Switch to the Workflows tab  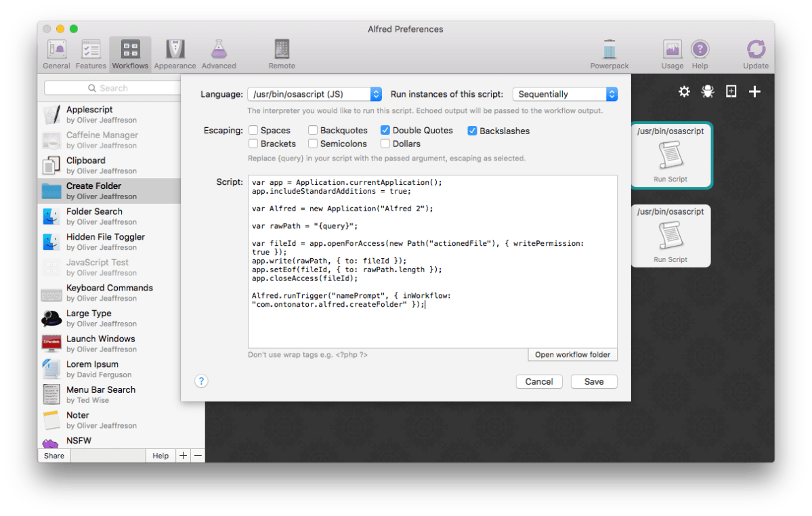click(130, 54)
